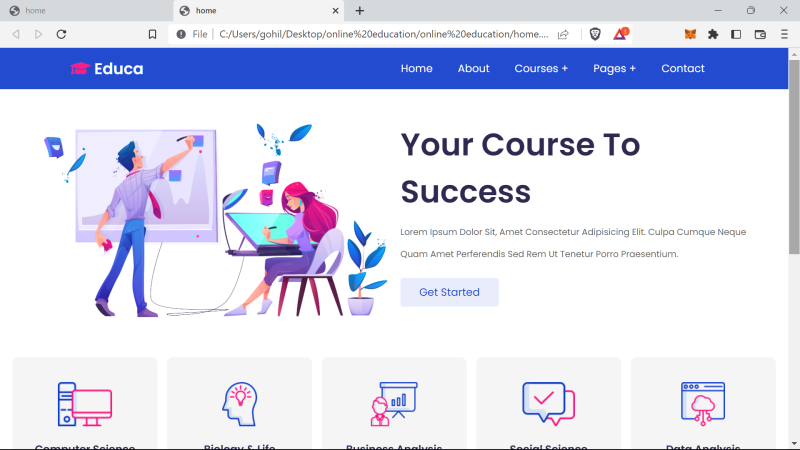Open the Brave Wallet icon
The height and width of the screenshot is (450, 800).
pyautogui.click(x=760, y=34)
